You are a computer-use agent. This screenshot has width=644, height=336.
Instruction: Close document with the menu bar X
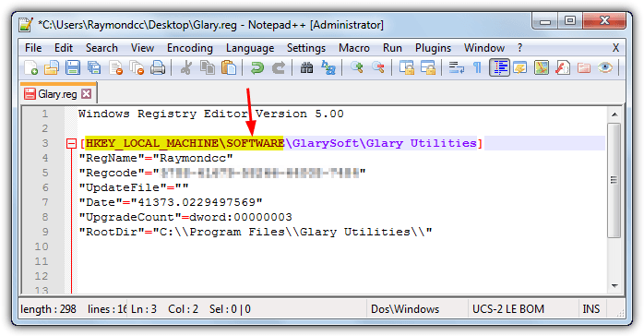615,48
